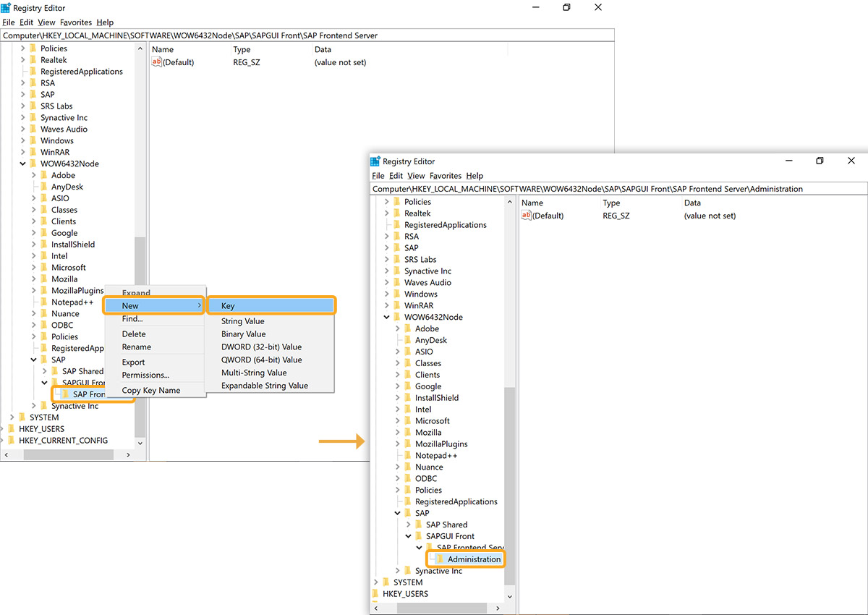Open View menu in left Registry Editor
Viewport: 868px width, 615px height.
coord(46,22)
